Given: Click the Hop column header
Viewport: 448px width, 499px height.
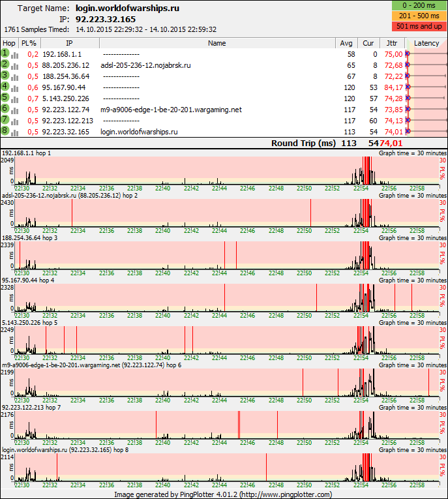Looking at the screenshot, I should (9, 43).
